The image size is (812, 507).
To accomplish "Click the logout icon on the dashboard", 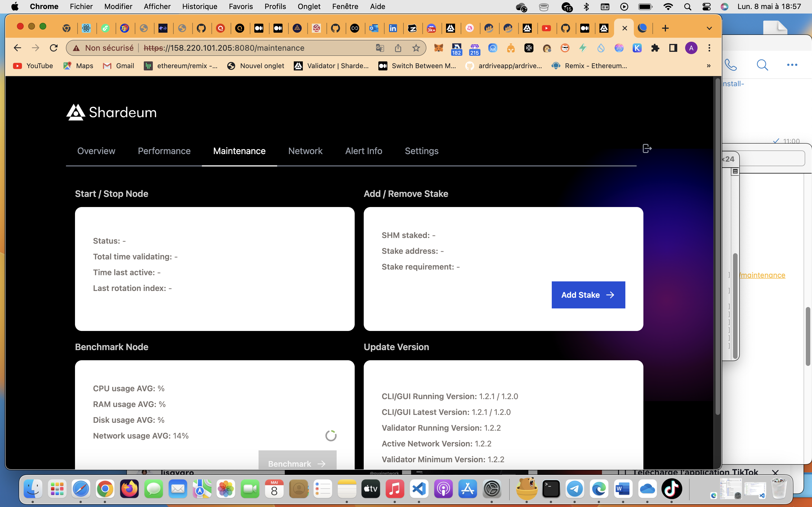I will 646,148.
